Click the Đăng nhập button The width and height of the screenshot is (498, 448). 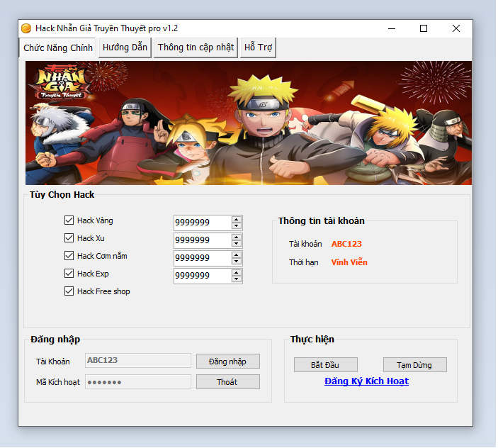click(x=227, y=362)
